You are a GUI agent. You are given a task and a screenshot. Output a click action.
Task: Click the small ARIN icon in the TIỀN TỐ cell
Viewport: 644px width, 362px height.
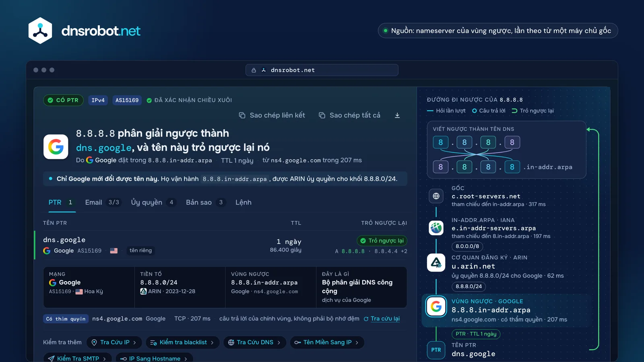tap(143, 291)
